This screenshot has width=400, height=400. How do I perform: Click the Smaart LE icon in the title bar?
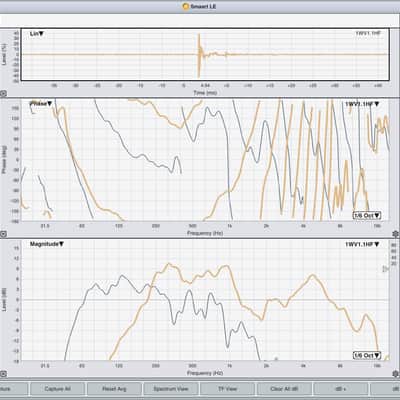(185, 6)
